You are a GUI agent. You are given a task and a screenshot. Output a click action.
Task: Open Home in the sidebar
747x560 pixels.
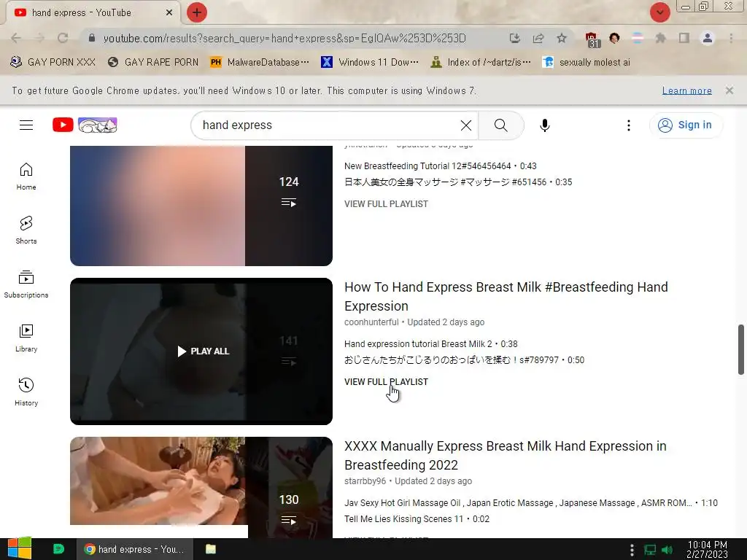click(x=26, y=176)
